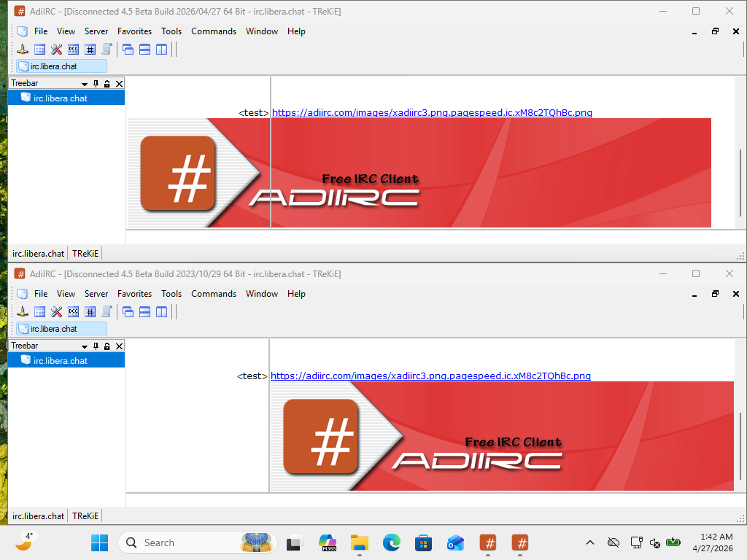Open Channels list # icon in 2023/10/29 build window
Image resolution: width=747 pixels, height=560 pixels.
(90, 312)
